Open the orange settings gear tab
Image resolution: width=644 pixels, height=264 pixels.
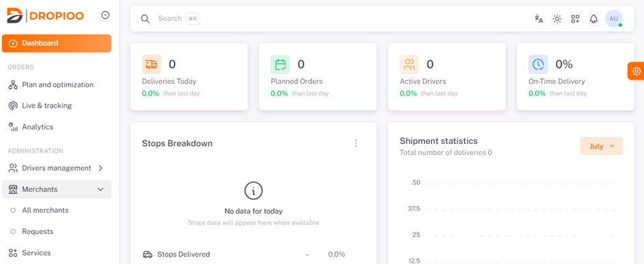(x=637, y=71)
